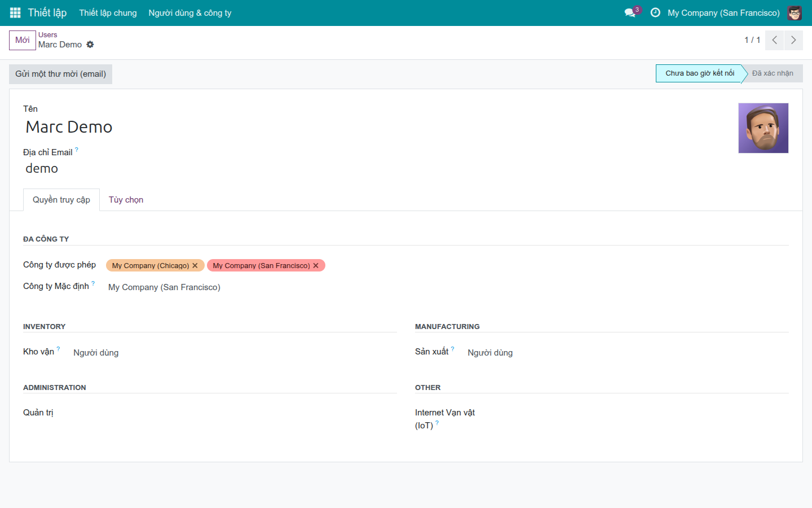The image size is (812, 508).
Task: Remove the My Company (San Francisco) tag
Action: click(316, 265)
